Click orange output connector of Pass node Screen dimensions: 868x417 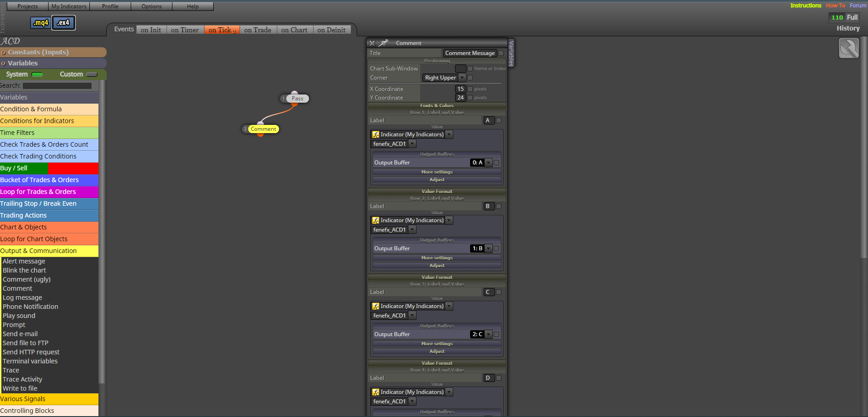click(x=294, y=104)
